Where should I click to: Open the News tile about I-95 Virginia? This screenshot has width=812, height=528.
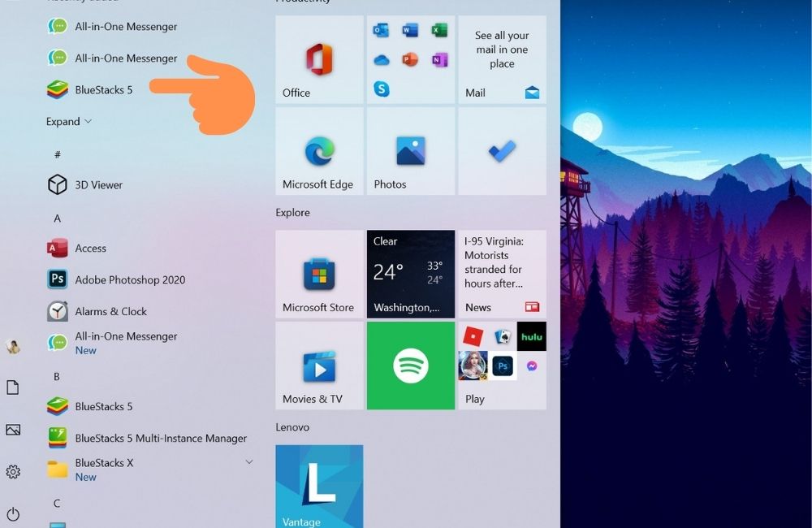pyautogui.click(x=503, y=274)
